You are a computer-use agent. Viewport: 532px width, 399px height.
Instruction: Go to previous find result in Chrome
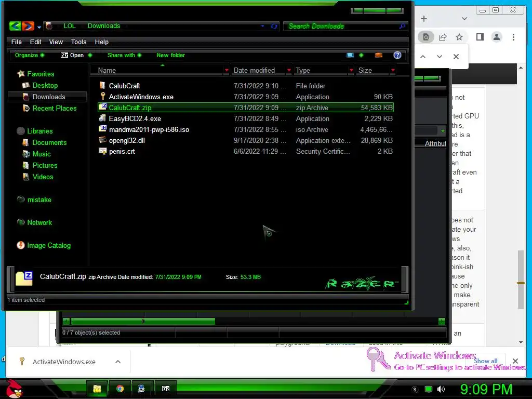click(423, 57)
